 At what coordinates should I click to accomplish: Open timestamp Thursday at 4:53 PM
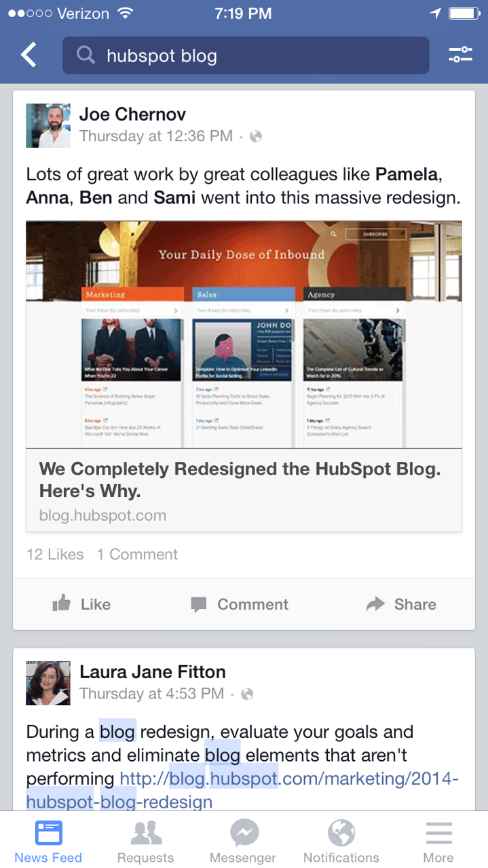coord(151,694)
